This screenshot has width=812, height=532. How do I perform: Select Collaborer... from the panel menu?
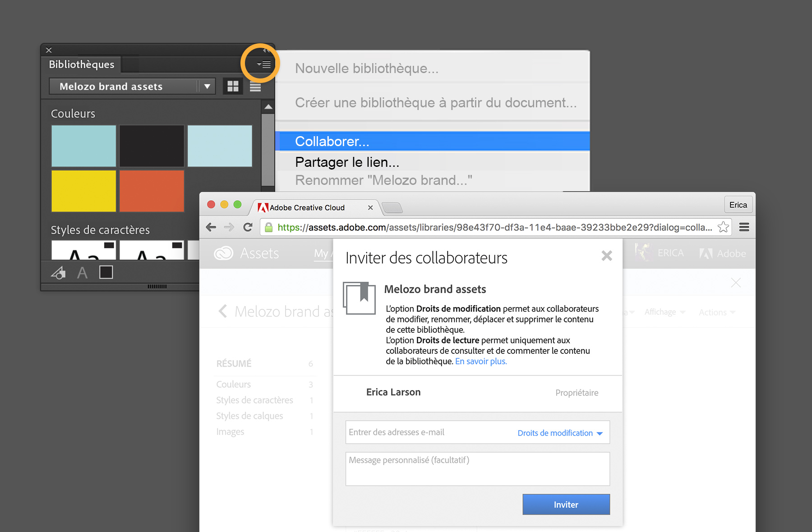[x=433, y=141]
